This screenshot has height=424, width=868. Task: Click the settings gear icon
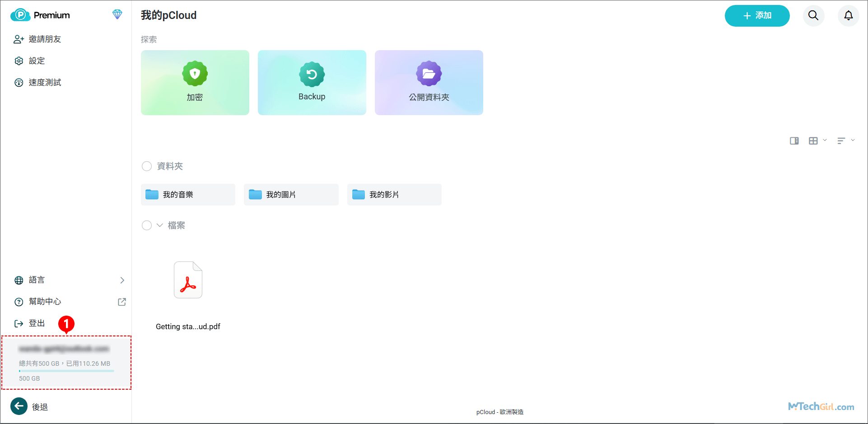point(19,61)
